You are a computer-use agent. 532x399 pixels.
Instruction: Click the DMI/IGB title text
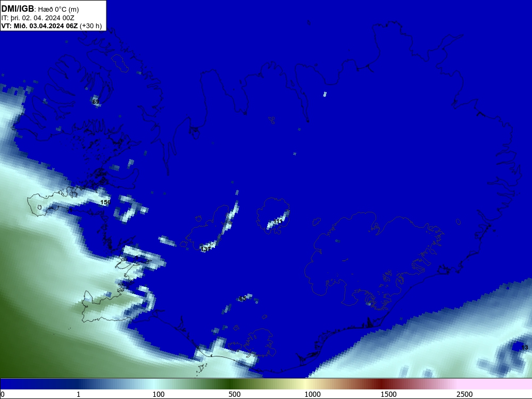[18, 9]
